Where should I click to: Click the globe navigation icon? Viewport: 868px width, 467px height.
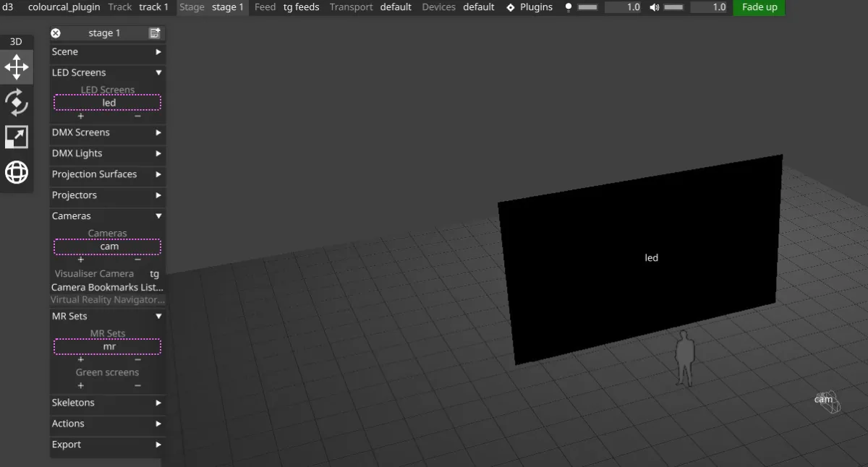pyautogui.click(x=17, y=172)
